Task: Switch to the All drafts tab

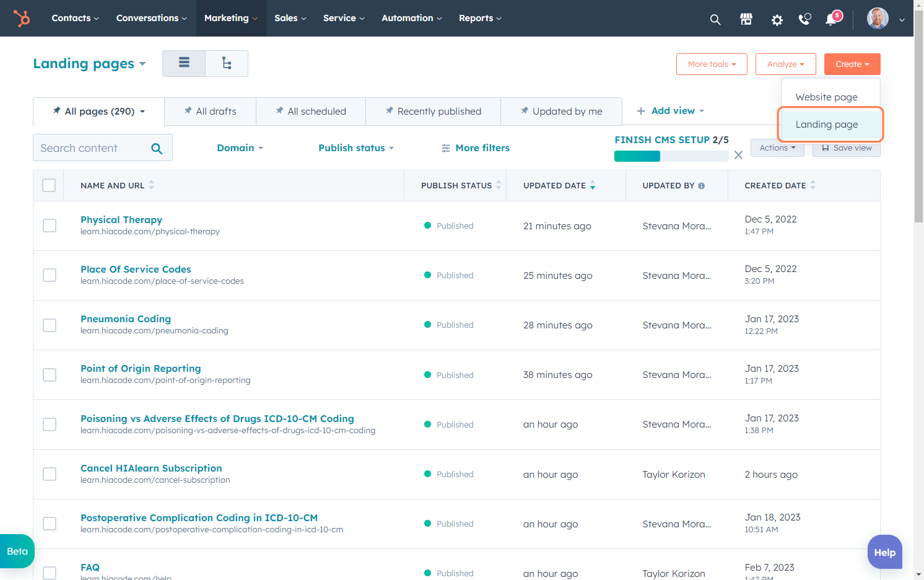Action: coord(210,112)
